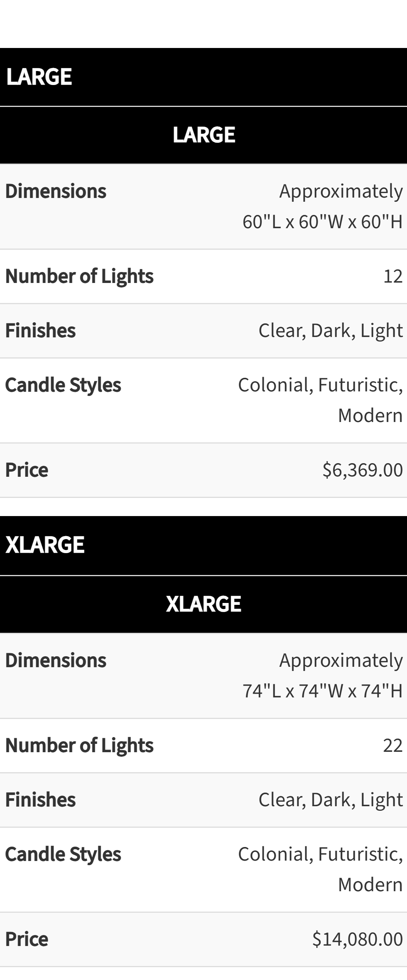Click the $6,369.00 price
The image size is (407, 980).
pos(362,470)
